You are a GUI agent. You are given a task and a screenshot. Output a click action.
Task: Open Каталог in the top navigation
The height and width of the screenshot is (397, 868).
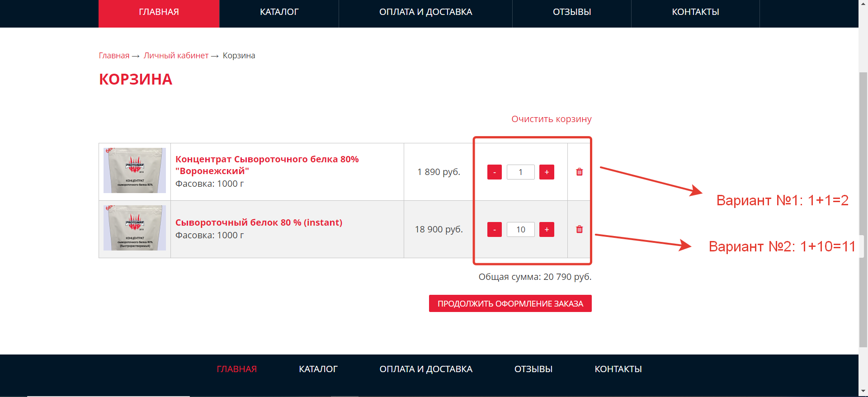tap(279, 12)
